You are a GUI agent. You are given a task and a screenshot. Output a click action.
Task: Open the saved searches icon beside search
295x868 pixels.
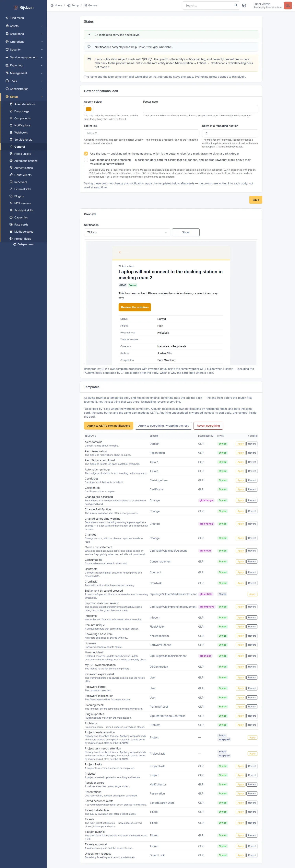point(244,5)
